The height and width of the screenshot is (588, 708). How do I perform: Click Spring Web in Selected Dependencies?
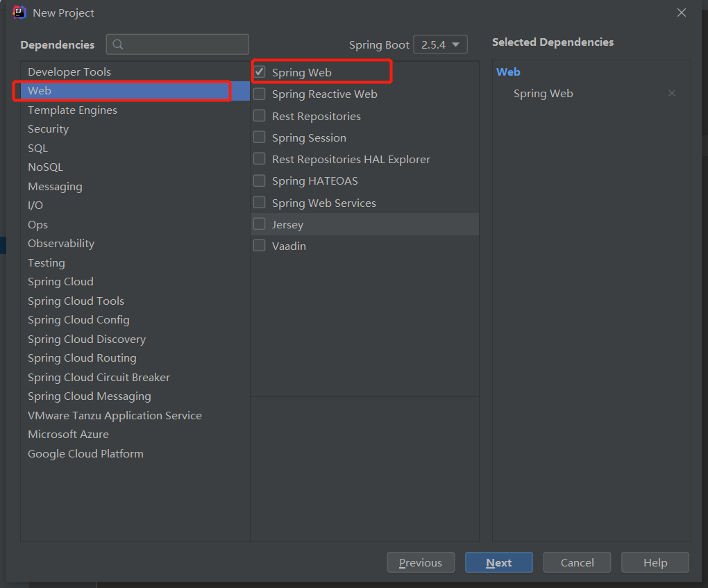click(x=543, y=94)
